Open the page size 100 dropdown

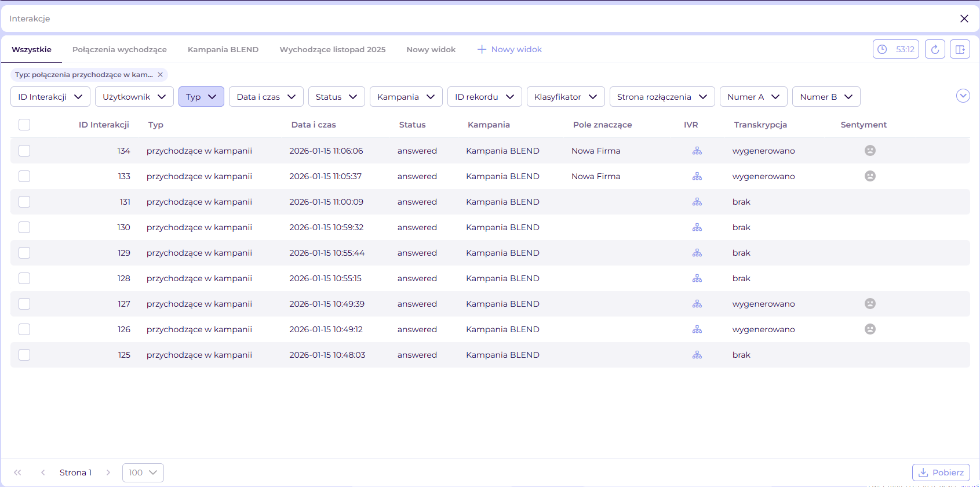[x=143, y=473]
